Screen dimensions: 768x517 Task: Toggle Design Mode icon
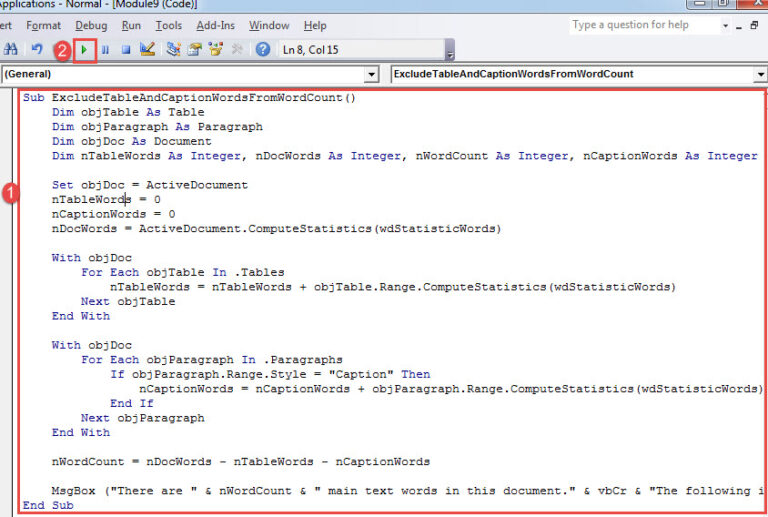[147, 49]
